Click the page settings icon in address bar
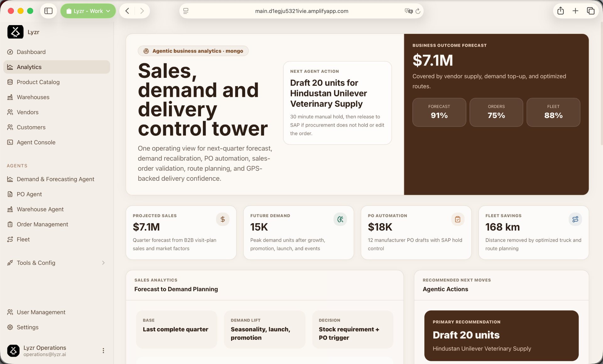Image resolution: width=603 pixels, height=364 pixels. click(186, 11)
